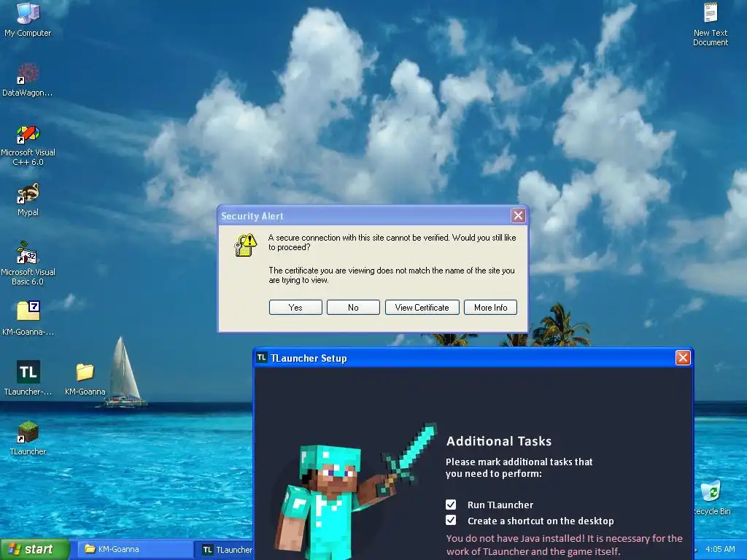747x560 pixels.
Task: Click the 4:05 AM taskbar clock
Action: [x=720, y=549]
